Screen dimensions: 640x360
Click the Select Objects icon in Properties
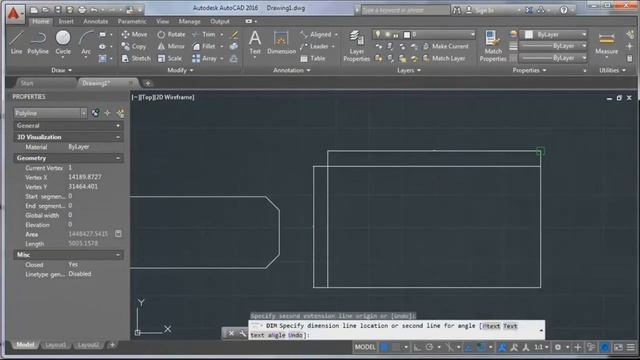[107, 113]
